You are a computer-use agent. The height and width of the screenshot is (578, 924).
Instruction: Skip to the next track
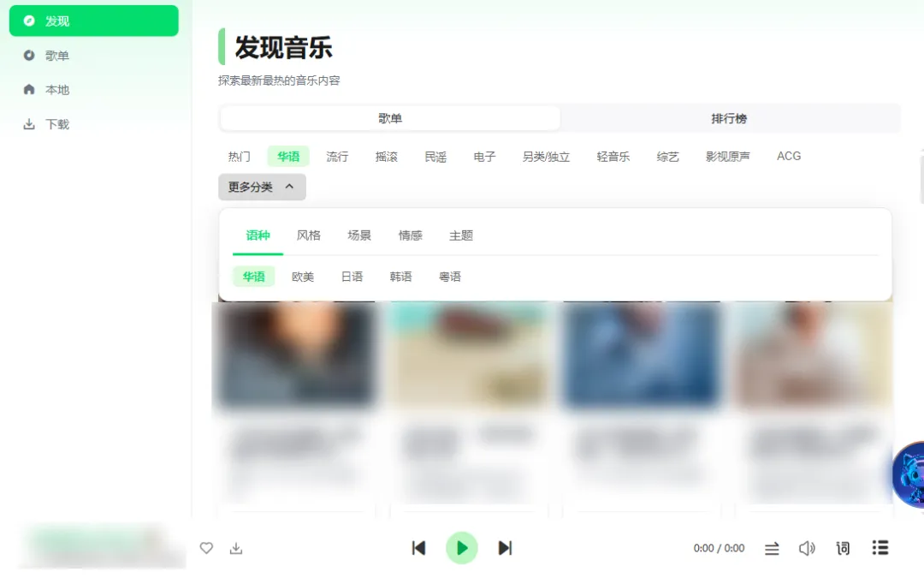coord(505,548)
